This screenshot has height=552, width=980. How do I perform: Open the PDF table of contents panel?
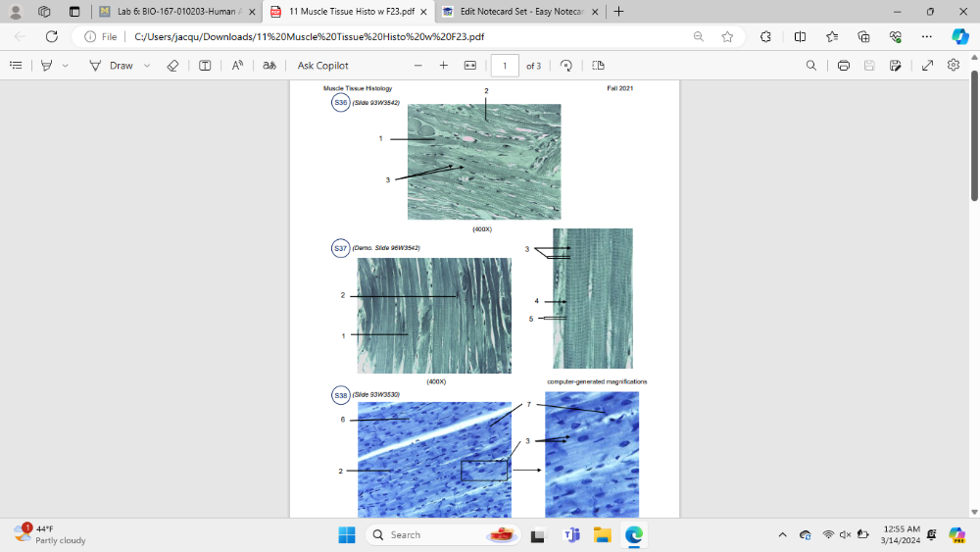pos(16,66)
